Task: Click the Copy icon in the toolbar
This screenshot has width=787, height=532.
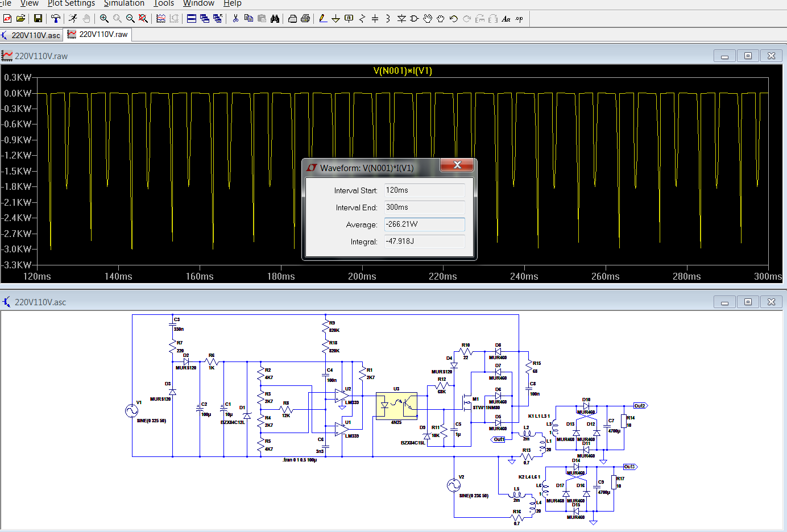Action: [248, 19]
